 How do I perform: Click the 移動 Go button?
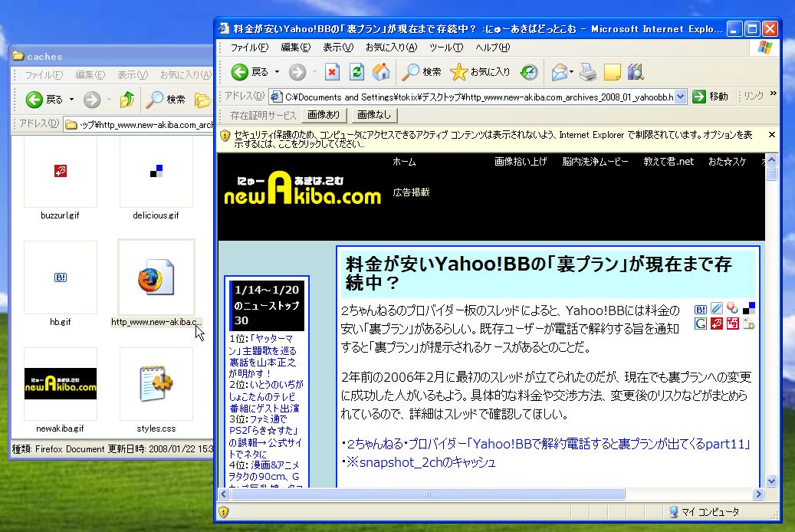tap(711, 97)
